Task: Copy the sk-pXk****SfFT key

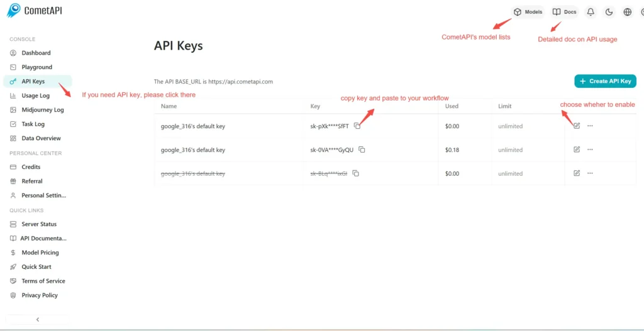Action: coord(357,126)
